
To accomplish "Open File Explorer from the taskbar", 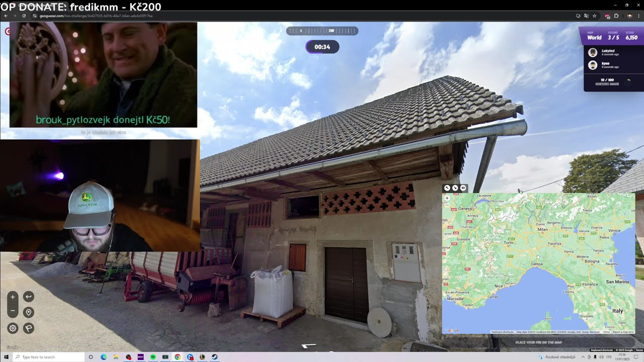I will click(116, 357).
